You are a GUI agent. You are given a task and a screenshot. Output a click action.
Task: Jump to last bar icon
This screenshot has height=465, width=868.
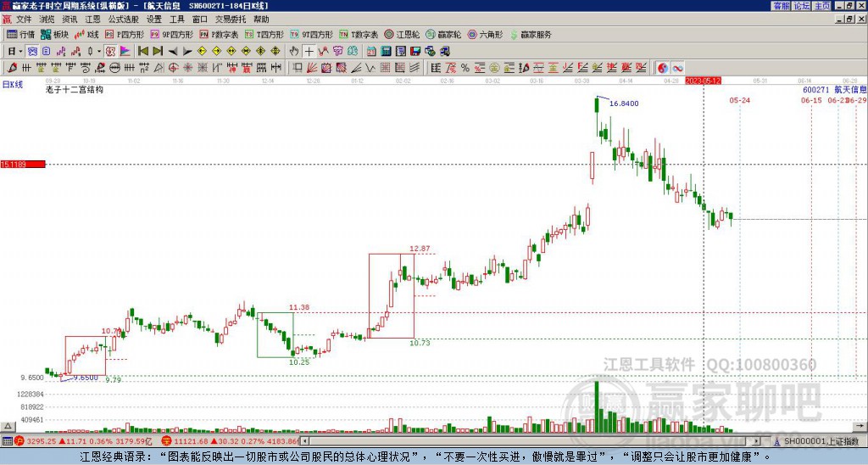(158, 52)
